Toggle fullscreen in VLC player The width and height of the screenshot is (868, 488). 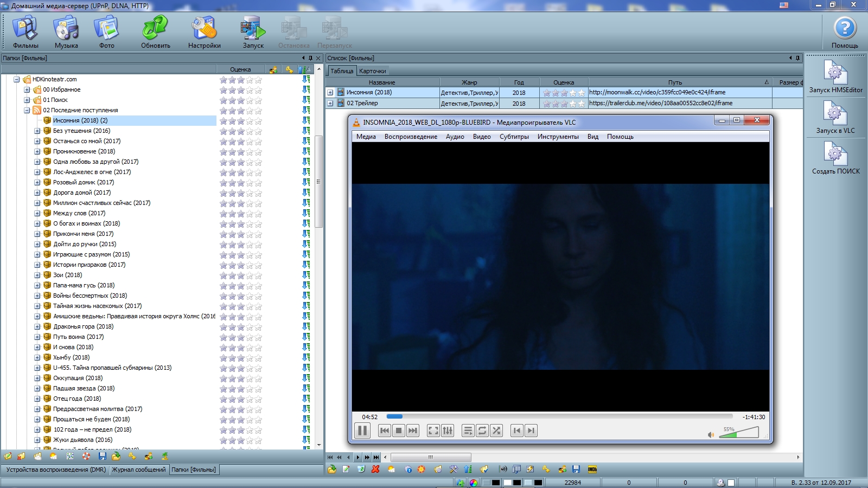click(x=433, y=431)
